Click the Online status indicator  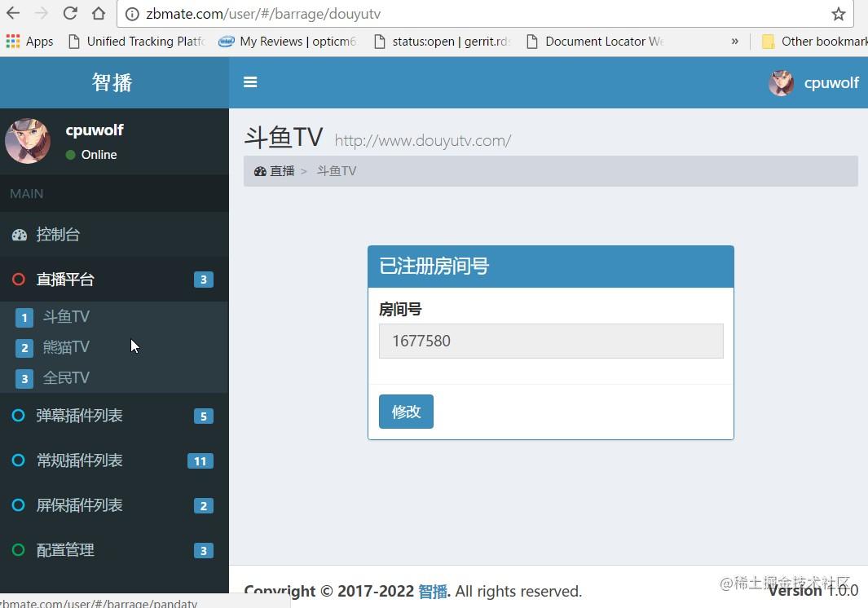(x=92, y=155)
